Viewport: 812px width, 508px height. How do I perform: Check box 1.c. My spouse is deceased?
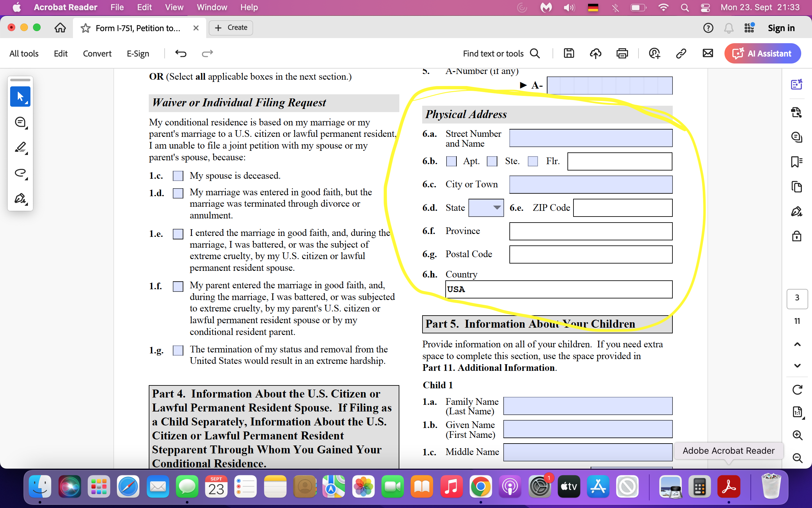pos(178,176)
